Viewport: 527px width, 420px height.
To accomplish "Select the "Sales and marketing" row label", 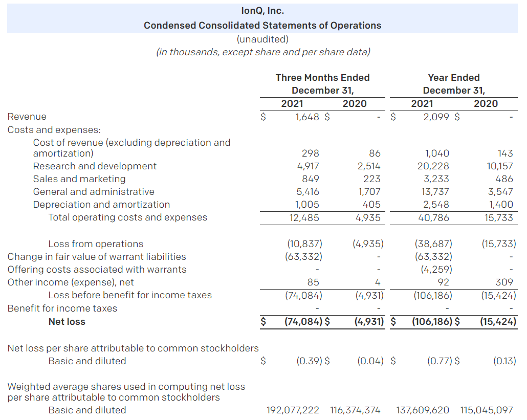I will click(x=79, y=179).
